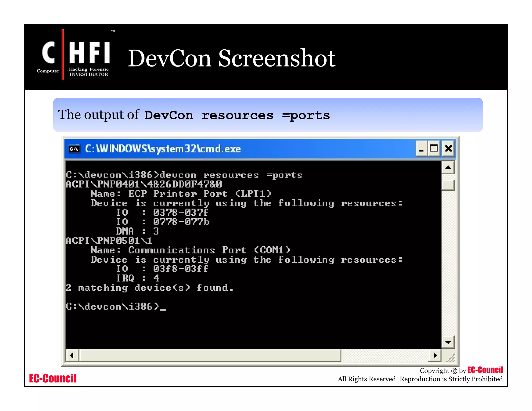Click the ACPI\PNP0401\4&26DD0F47&0 line
The width and height of the screenshot is (532, 411).
(x=144, y=184)
